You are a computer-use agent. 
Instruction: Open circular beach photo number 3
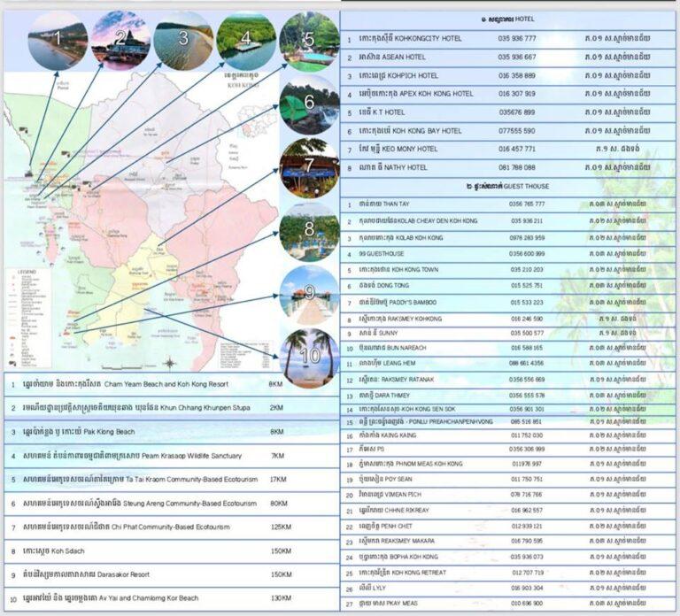click(183, 40)
